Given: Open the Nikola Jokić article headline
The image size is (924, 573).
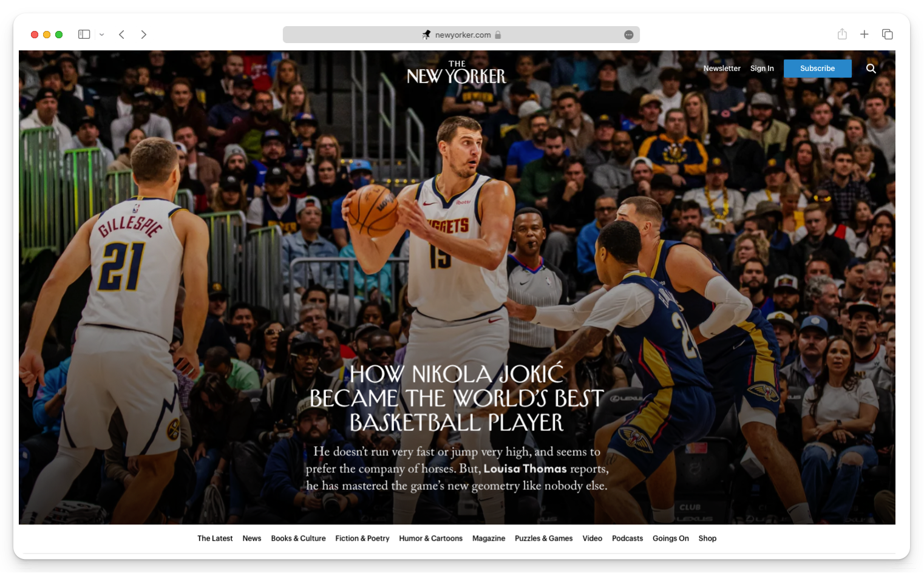Looking at the screenshot, I should tap(457, 398).
